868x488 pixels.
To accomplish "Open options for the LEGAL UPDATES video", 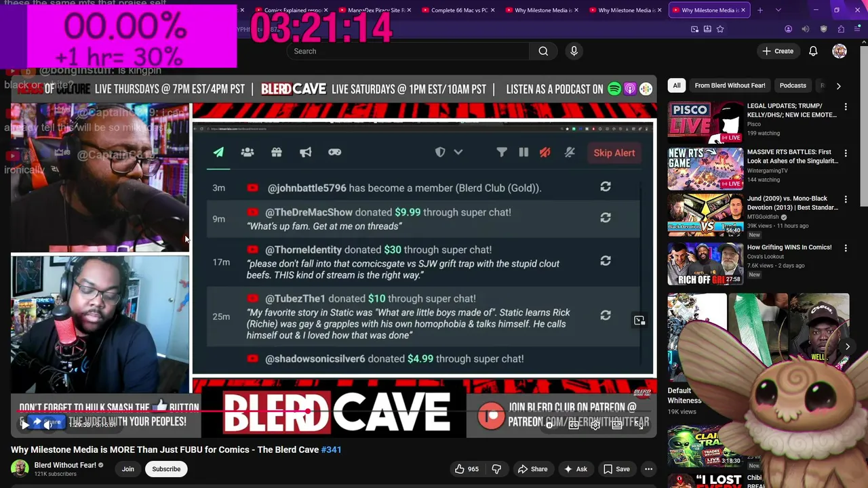I will (x=846, y=107).
